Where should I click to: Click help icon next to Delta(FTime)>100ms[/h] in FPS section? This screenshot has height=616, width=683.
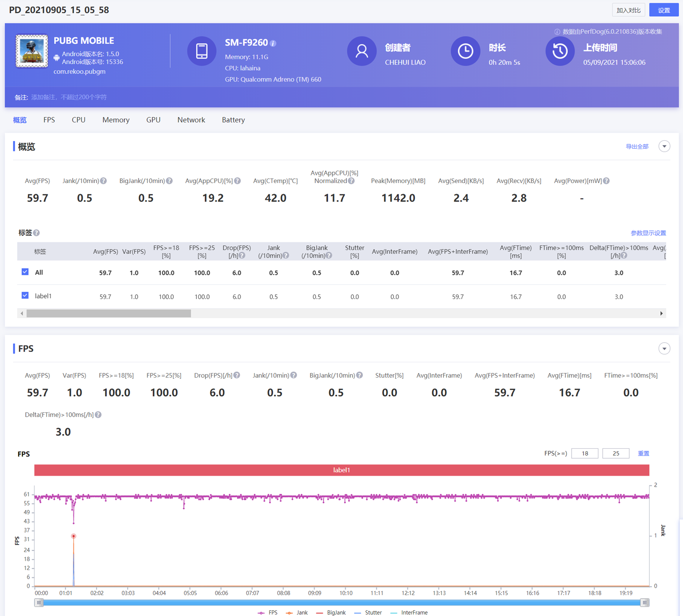(x=98, y=415)
